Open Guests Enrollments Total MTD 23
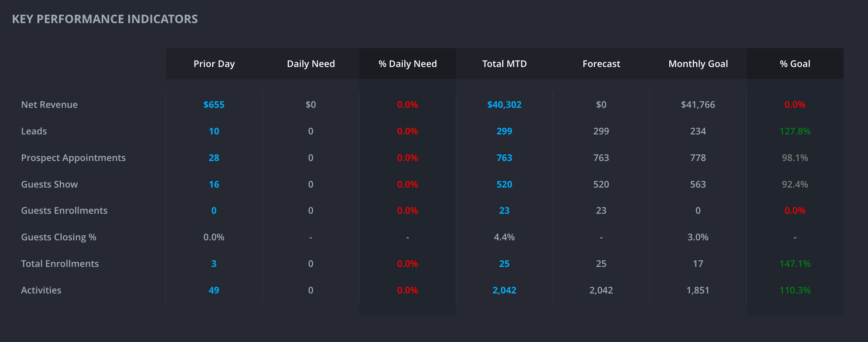The image size is (868, 342). coord(504,211)
